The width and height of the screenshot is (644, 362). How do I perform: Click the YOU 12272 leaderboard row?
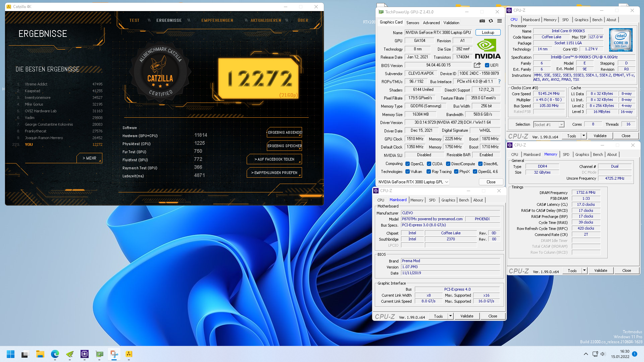pos(58,144)
